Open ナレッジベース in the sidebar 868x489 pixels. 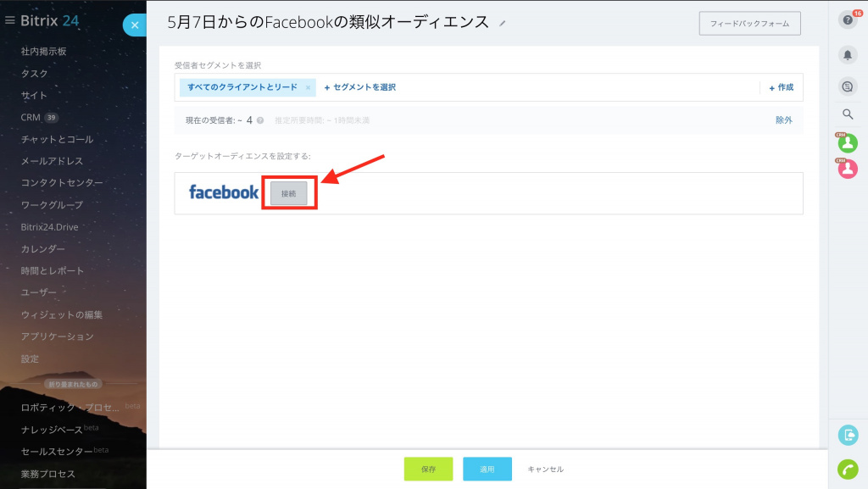[52, 430]
